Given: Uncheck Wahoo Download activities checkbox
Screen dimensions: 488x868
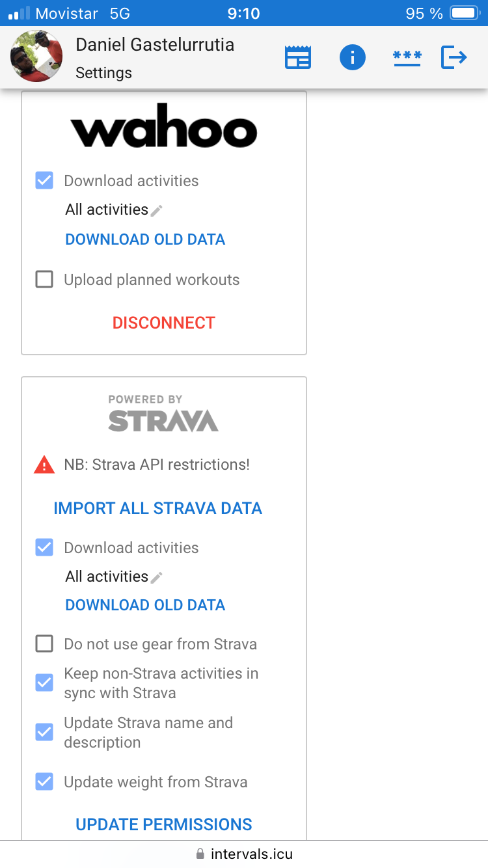Looking at the screenshot, I should [44, 180].
